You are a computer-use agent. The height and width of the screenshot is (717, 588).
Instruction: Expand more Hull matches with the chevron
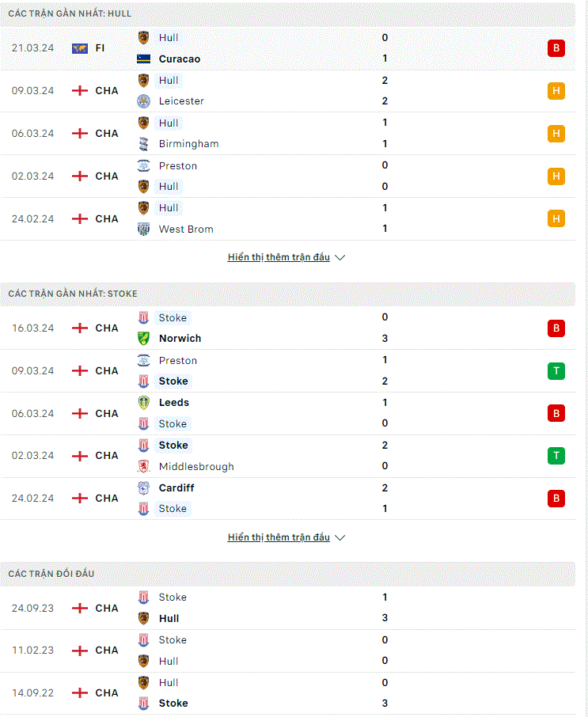coord(340,257)
